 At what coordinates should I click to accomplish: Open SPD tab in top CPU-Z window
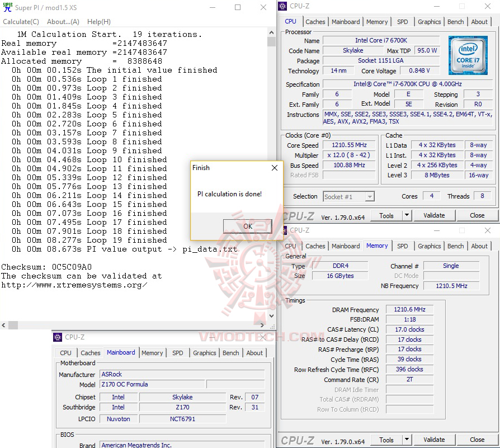tap(403, 22)
